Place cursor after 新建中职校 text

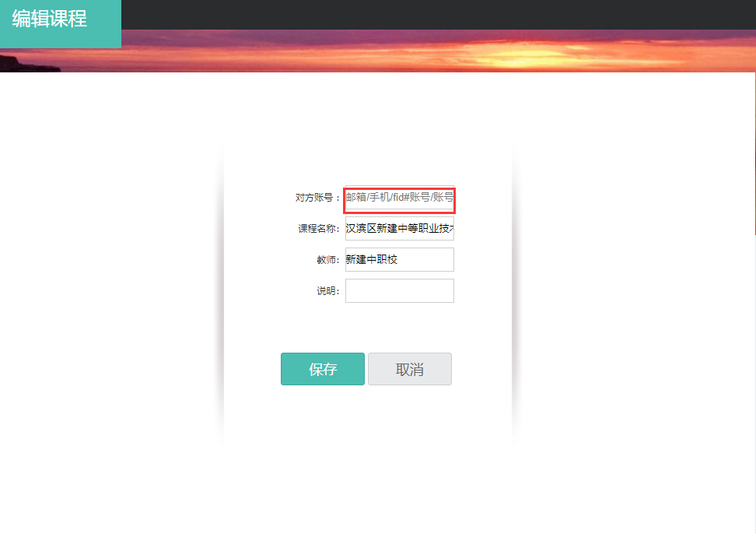tap(399, 259)
